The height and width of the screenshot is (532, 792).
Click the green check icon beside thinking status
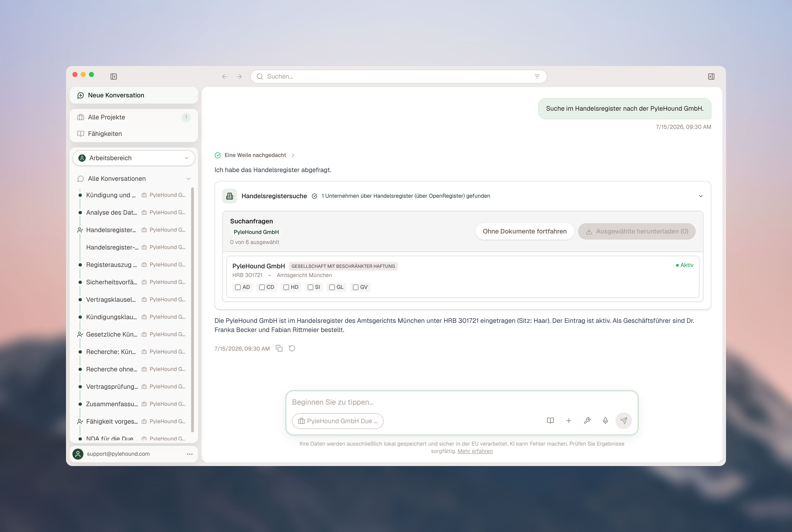click(x=218, y=155)
